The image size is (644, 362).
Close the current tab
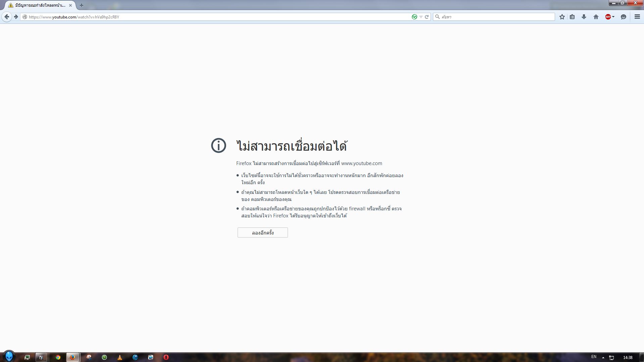pos(70,5)
